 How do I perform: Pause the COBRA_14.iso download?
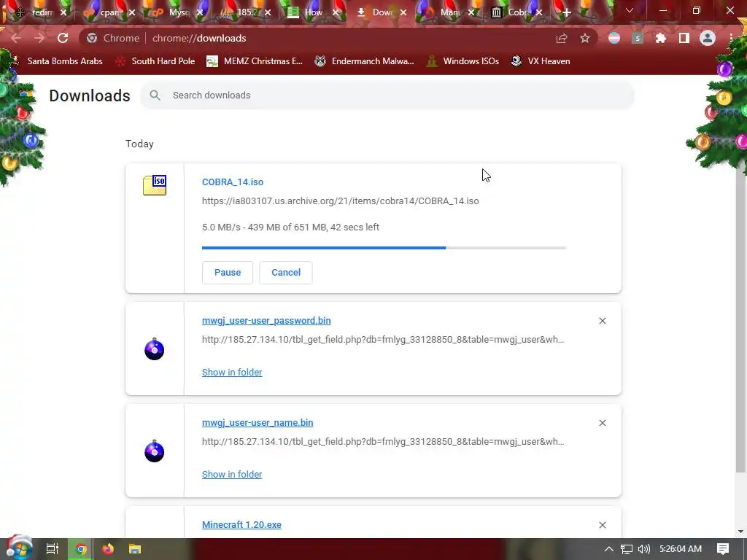pos(228,273)
